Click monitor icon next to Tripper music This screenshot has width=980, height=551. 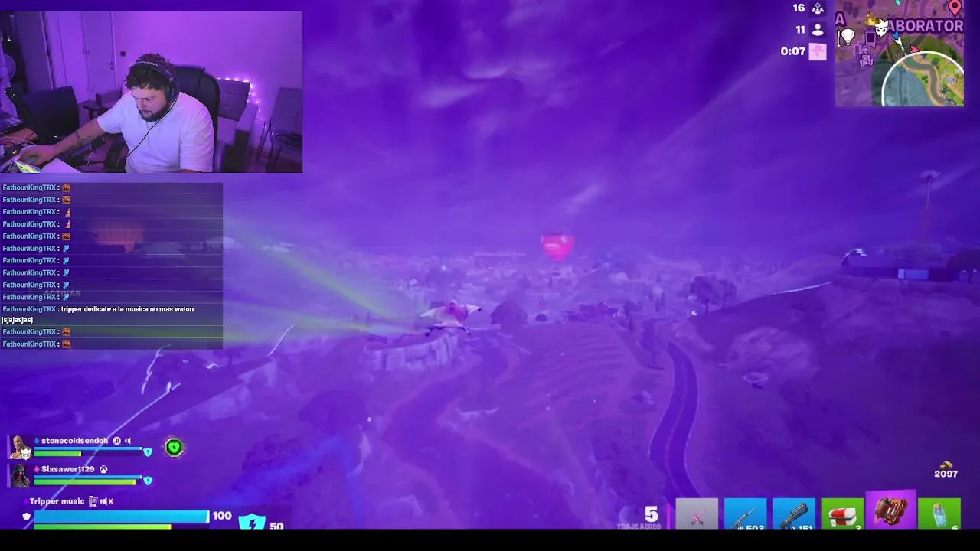[x=93, y=501]
